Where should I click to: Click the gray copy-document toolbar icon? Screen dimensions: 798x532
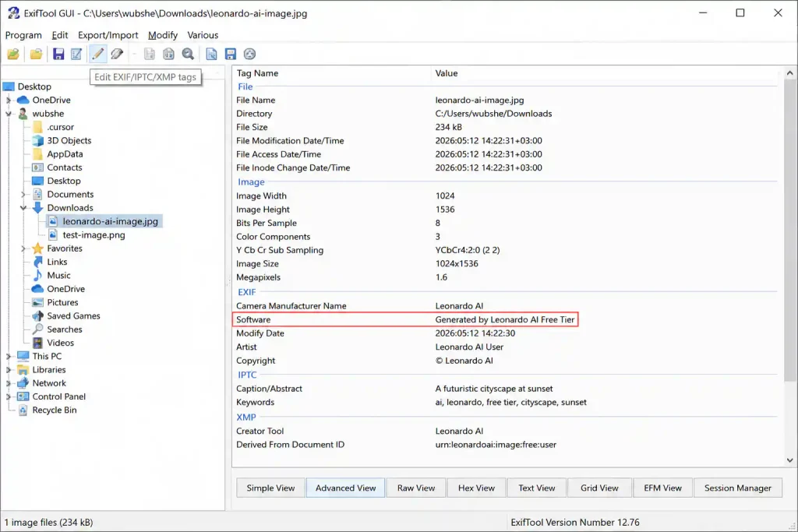coord(149,54)
